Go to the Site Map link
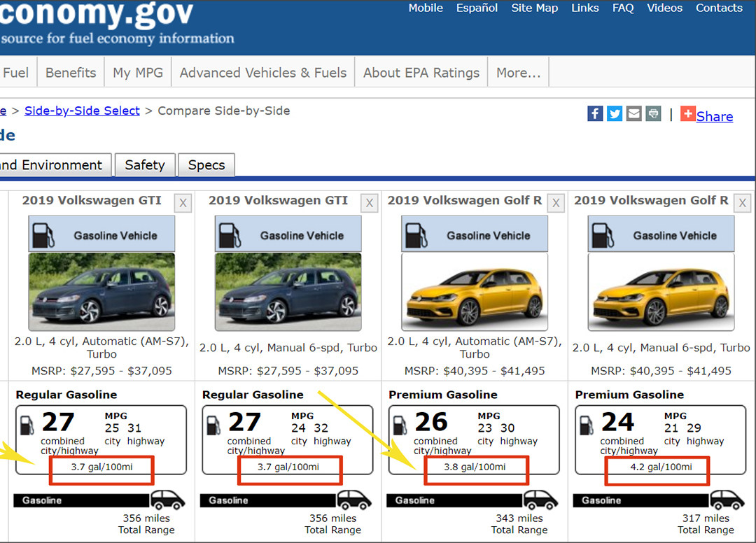Screen dimensions: 756x543 pos(535,8)
